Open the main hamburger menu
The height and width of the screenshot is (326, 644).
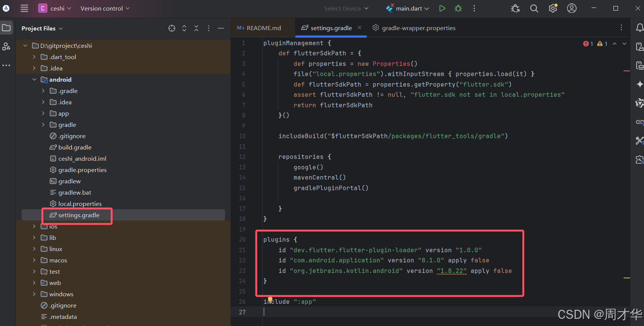coord(24,8)
